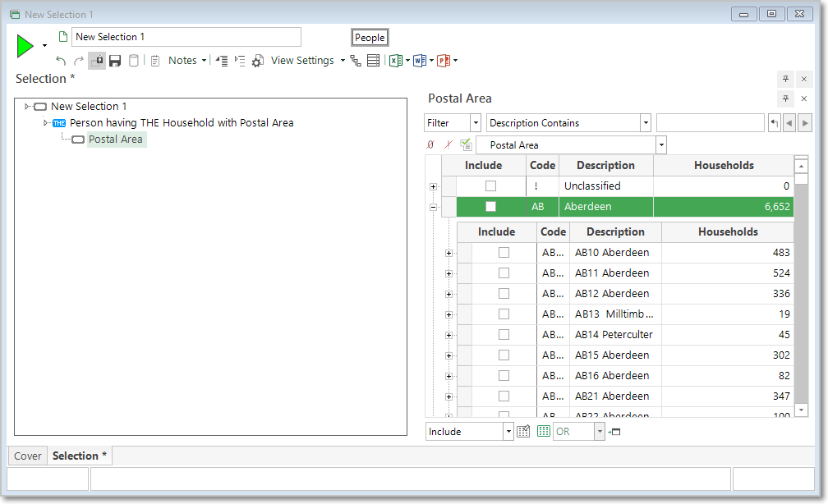This screenshot has width=828, height=504.
Task: Click the filter search text box
Action: pyautogui.click(x=711, y=123)
